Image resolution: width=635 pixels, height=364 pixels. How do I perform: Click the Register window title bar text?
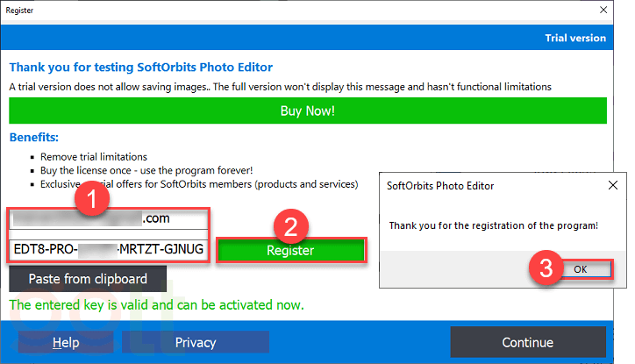(x=23, y=11)
